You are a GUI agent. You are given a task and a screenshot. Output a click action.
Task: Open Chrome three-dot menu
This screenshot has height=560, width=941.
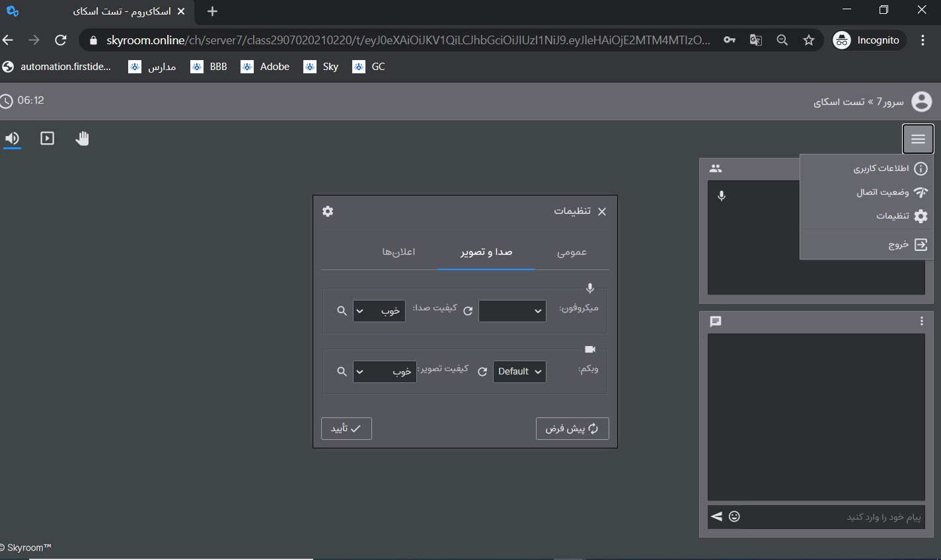click(923, 40)
